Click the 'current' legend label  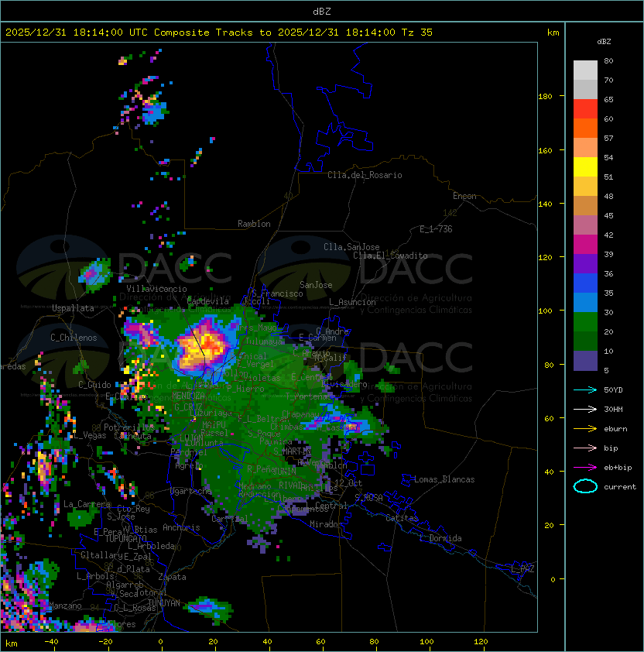coord(620,487)
